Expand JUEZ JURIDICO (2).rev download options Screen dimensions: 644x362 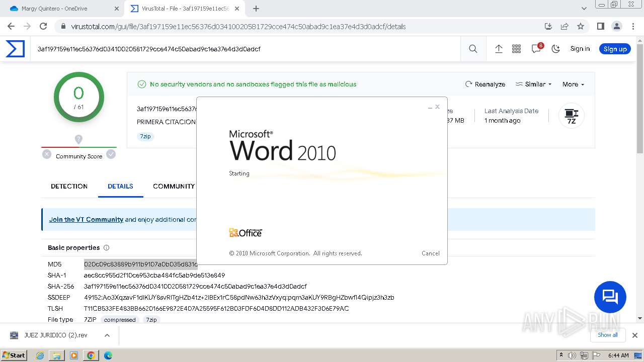click(x=107, y=335)
